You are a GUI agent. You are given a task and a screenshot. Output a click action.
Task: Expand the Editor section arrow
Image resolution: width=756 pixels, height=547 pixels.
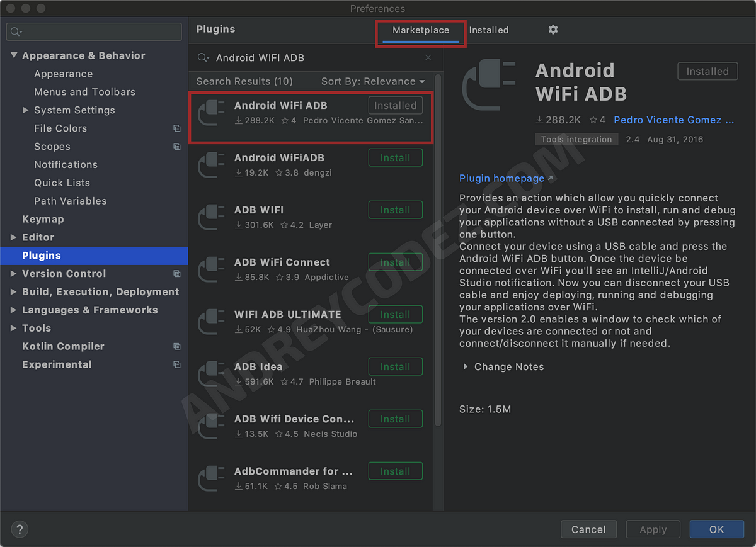[x=14, y=237]
